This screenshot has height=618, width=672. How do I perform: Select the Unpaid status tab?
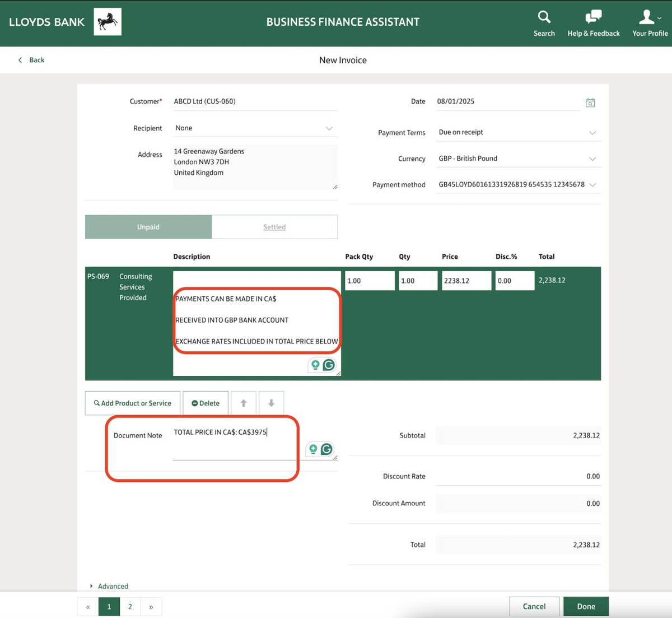(x=148, y=227)
